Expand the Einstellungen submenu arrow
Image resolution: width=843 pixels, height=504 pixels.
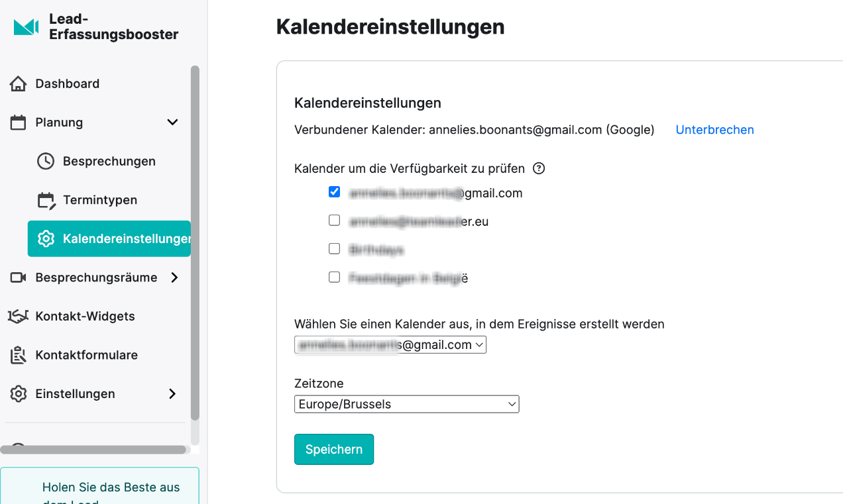pos(172,393)
